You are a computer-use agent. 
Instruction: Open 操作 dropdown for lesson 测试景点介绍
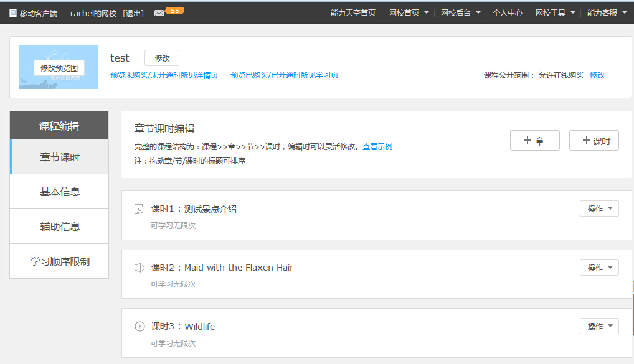coord(599,209)
